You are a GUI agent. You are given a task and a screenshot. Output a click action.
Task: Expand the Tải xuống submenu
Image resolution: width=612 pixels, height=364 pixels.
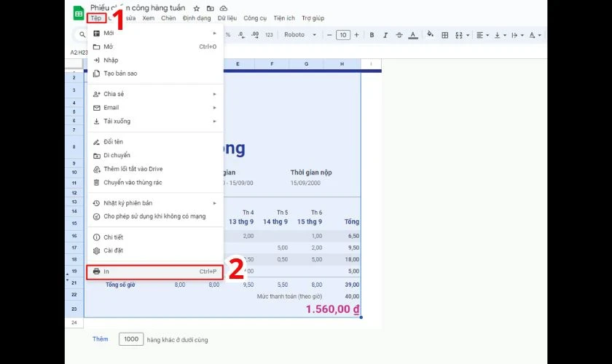click(x=155, y=121)
